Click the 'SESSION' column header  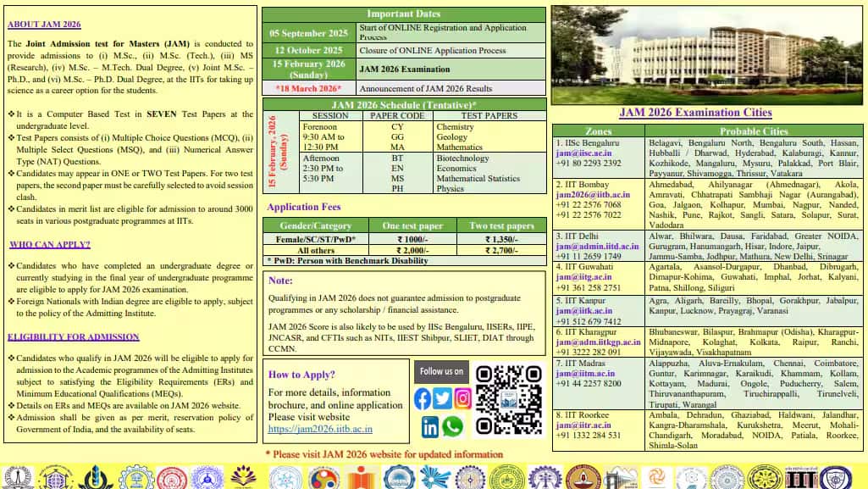(x=330, y=116)
